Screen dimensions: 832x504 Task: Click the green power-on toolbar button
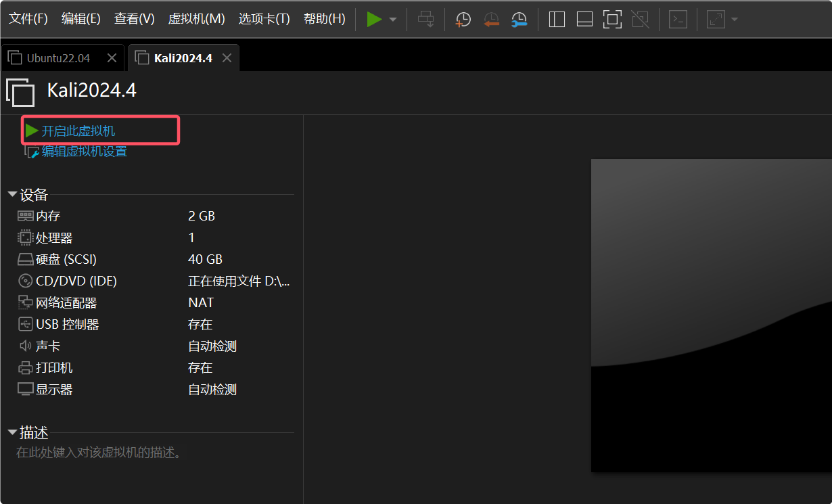pos(374,19)
